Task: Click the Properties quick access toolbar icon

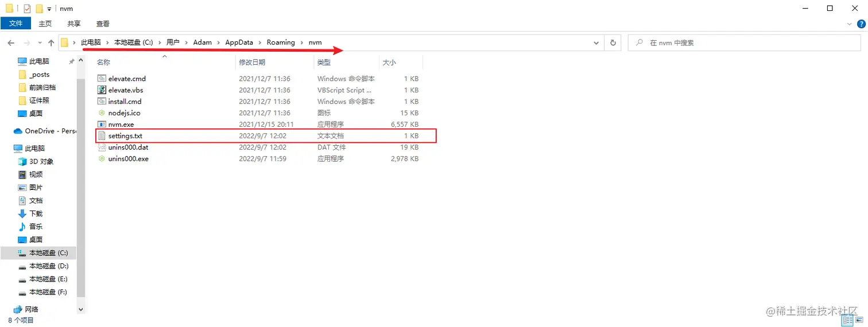Action: (26, 9)
